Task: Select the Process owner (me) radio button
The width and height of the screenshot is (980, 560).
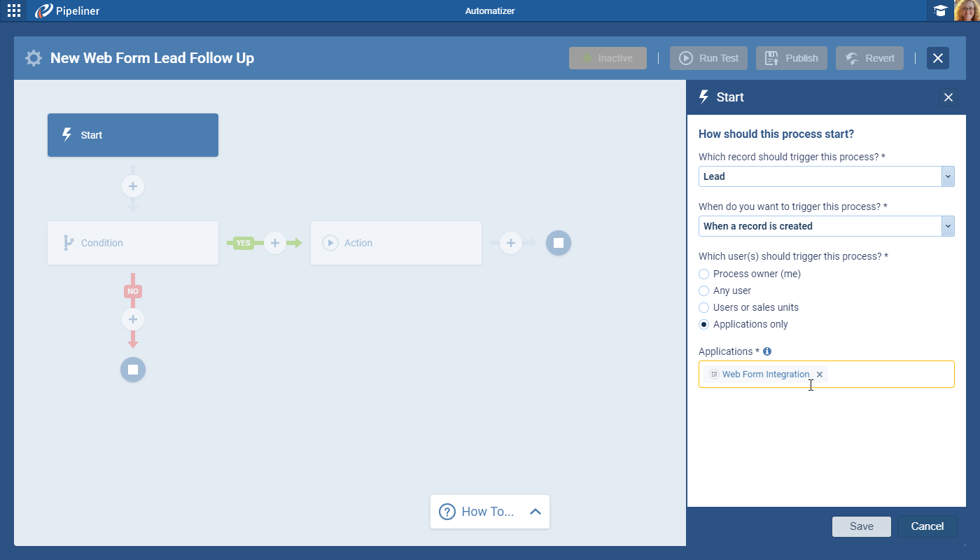Action: point(703,274)
